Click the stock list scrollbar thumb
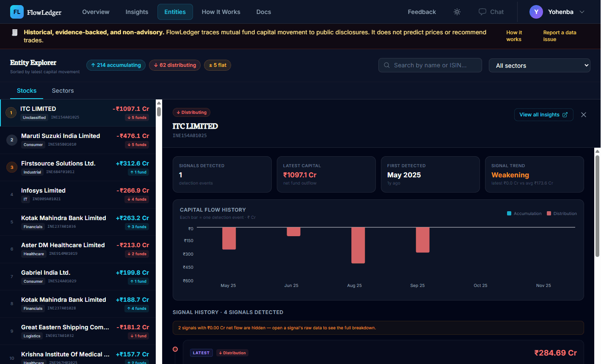This screenshot has width=601, height=364. (159, 111)
